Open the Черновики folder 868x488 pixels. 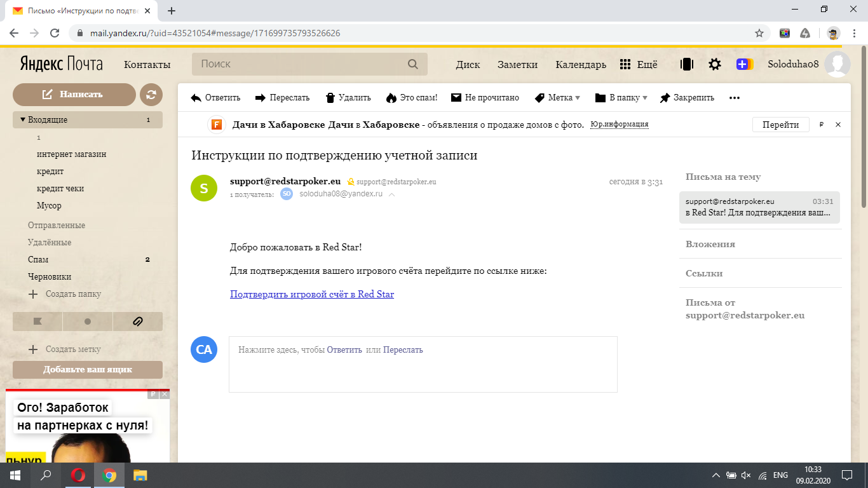click(x=50, y=276)
